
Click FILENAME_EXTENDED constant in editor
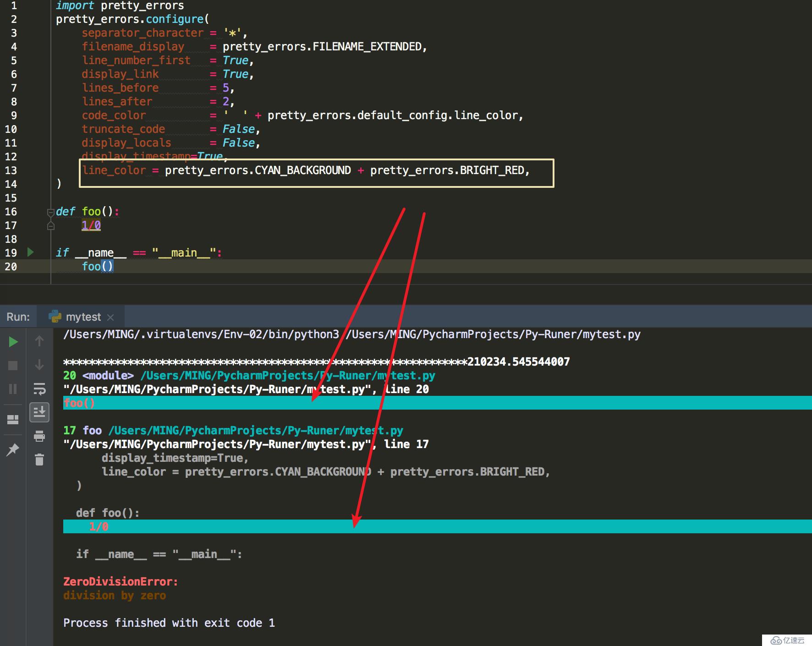click(367, 47)
